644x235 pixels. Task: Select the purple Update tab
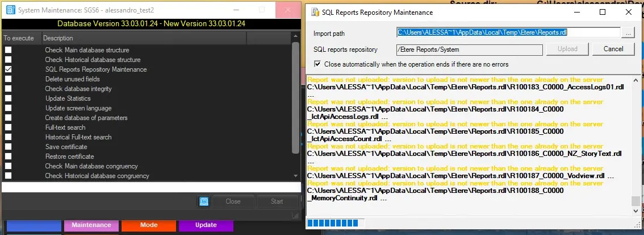point(206,225)
